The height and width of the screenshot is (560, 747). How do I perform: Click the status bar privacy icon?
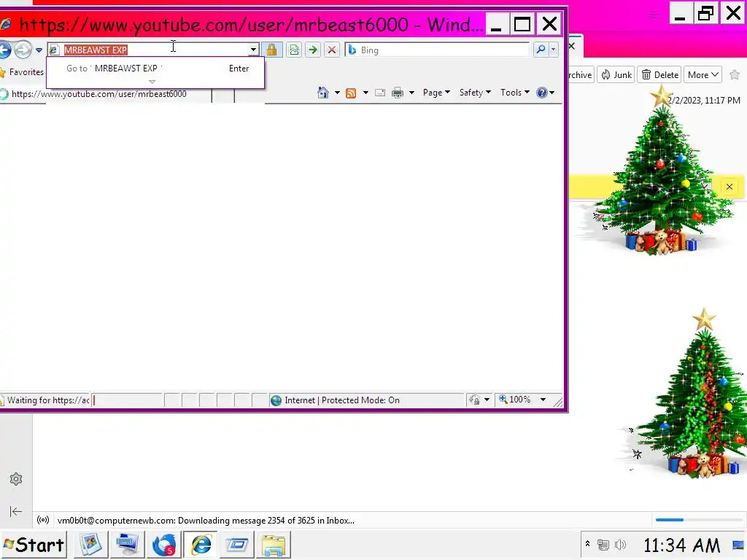tap(474, 400)
